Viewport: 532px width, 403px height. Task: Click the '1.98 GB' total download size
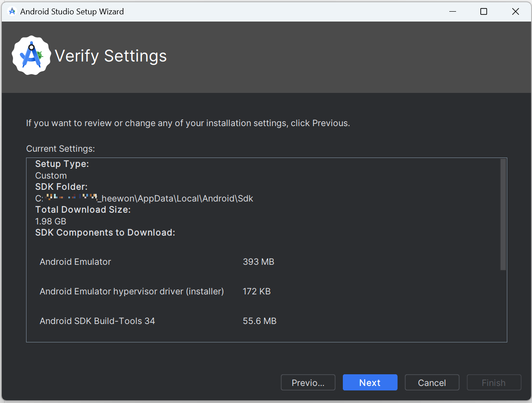(x=51, y=221)
